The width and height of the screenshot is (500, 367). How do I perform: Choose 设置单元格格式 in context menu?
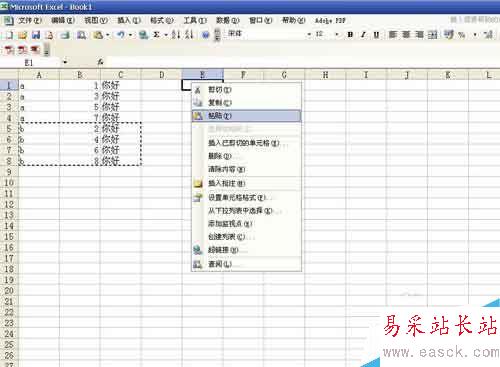coord(246,197)
